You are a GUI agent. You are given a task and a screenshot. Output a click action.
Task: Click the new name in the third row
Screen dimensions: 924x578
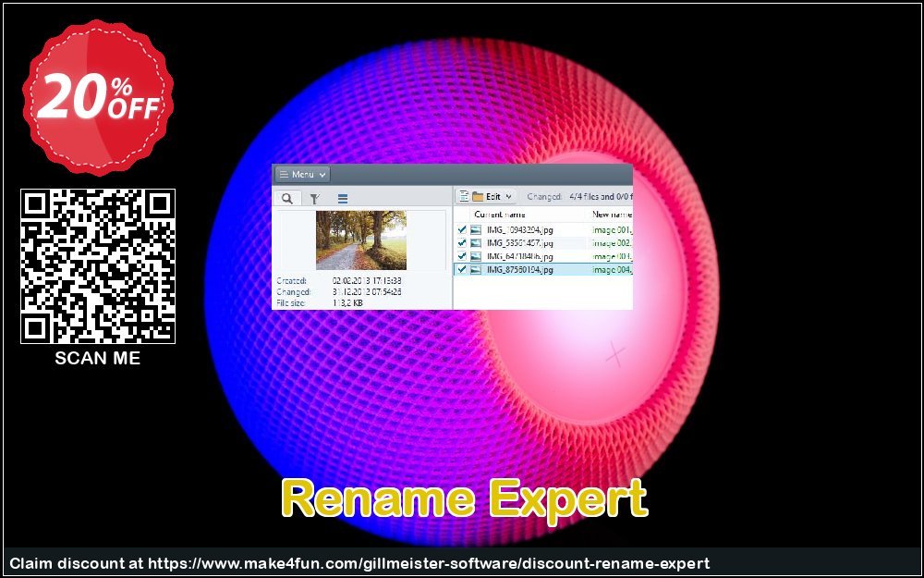[613, 256]
